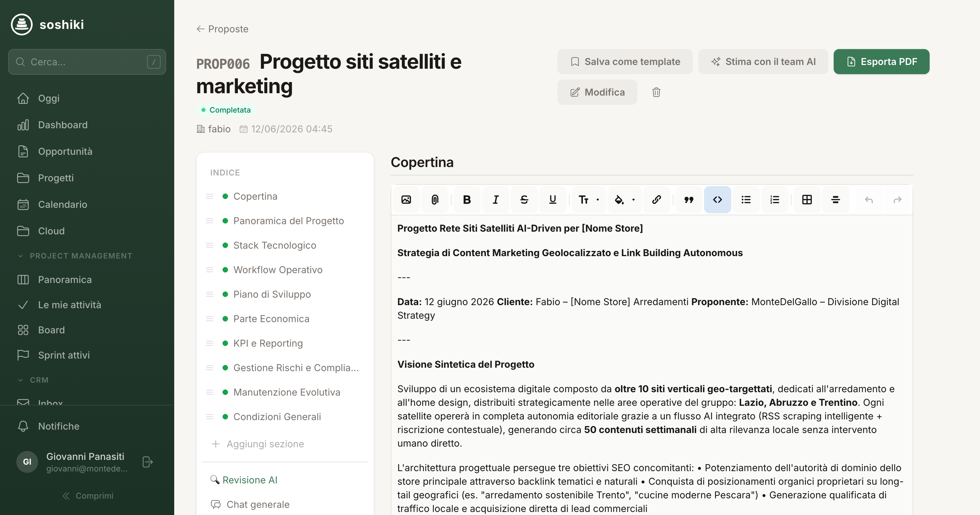Open Sprint attivi
The width and height of the screenshot is (980, 515).
(87, 355)
